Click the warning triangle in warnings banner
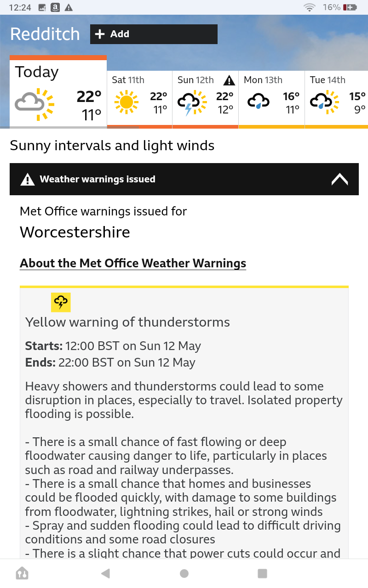 click(x=28, y=179)
